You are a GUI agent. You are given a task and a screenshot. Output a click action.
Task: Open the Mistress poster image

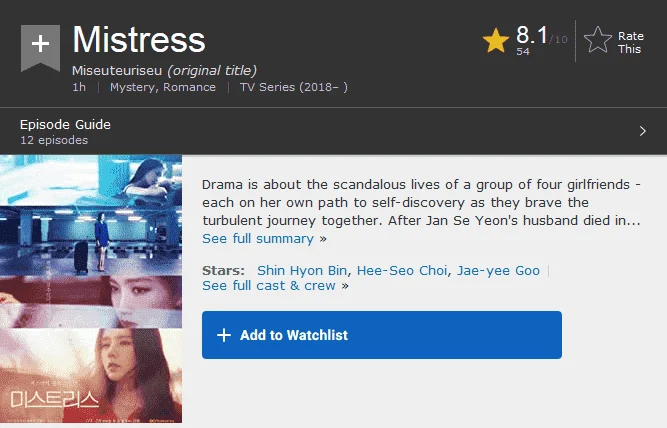[91, 289]
